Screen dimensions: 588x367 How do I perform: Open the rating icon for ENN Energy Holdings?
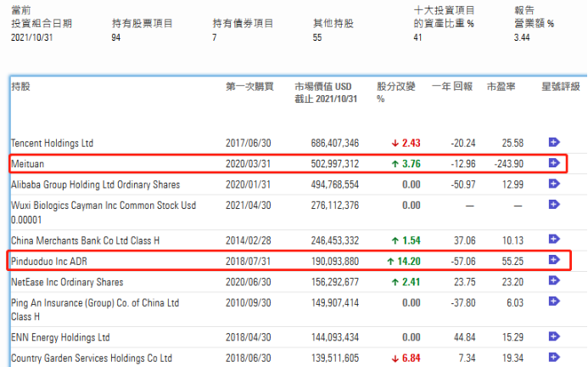click(x=554, y=336)
